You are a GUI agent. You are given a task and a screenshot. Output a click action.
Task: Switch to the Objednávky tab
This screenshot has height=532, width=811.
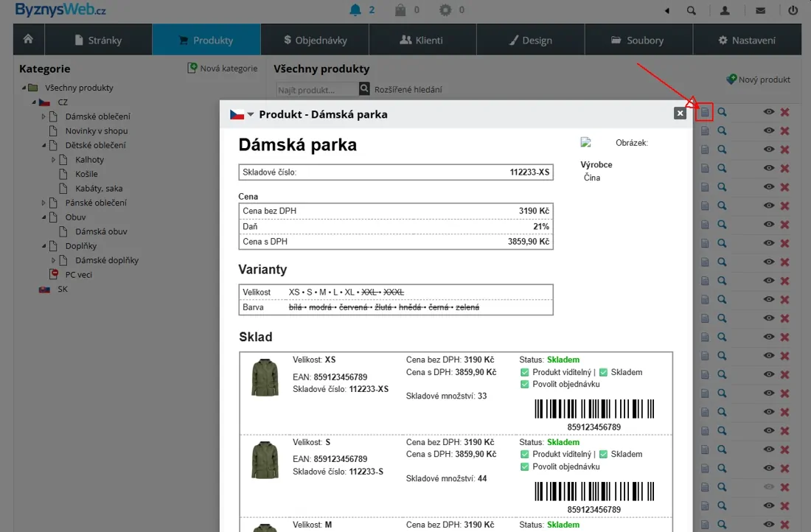pos(315,39)
